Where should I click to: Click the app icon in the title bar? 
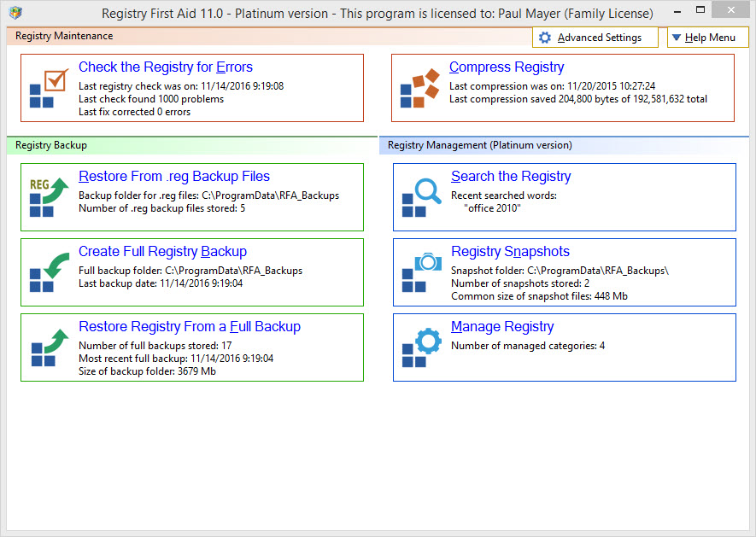click(15, 14)
